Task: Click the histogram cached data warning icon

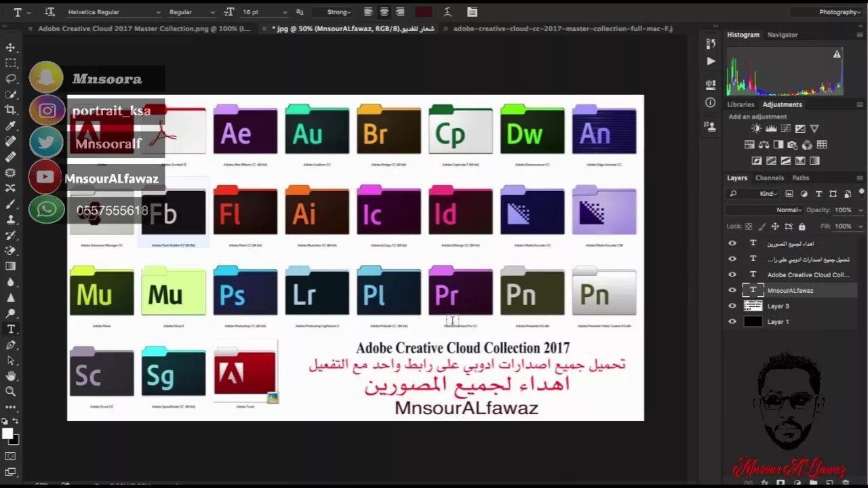Action: tap(837, 54)
